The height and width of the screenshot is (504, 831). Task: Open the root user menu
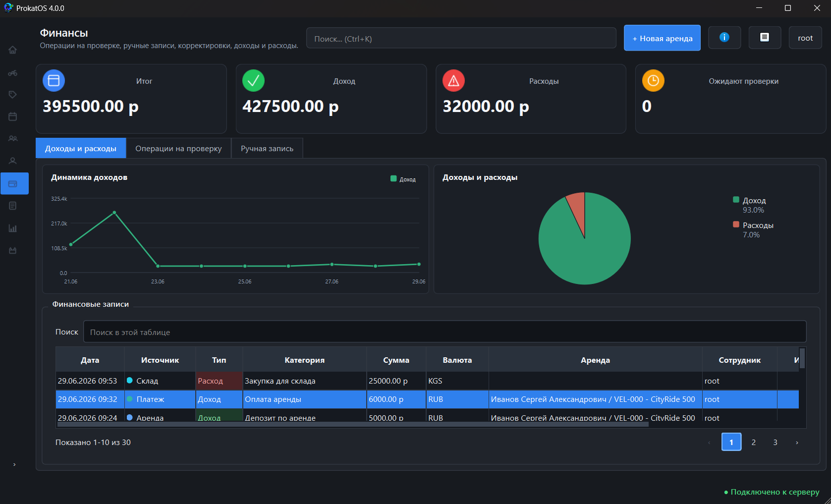(x=805, y=38)
